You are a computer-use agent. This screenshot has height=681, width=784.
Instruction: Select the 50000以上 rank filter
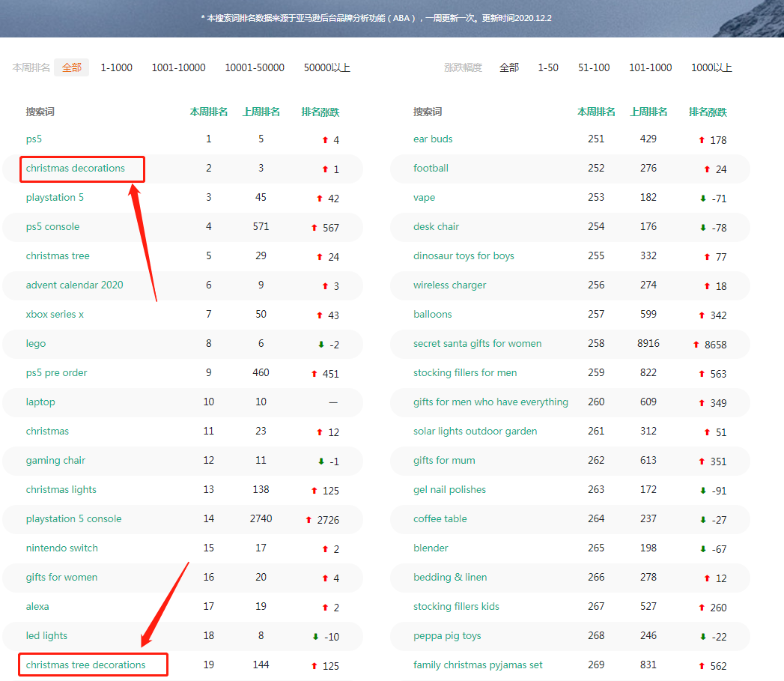326,67
